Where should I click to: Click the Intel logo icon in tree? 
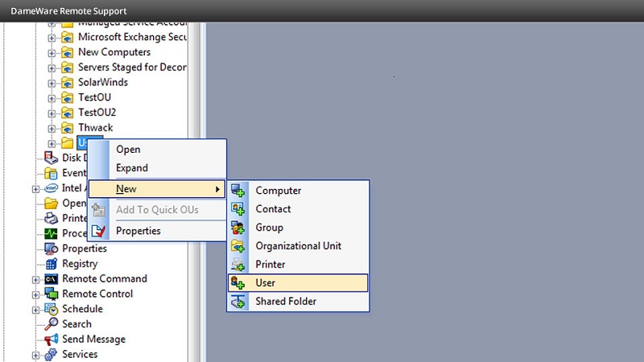[x=52, y=188]
